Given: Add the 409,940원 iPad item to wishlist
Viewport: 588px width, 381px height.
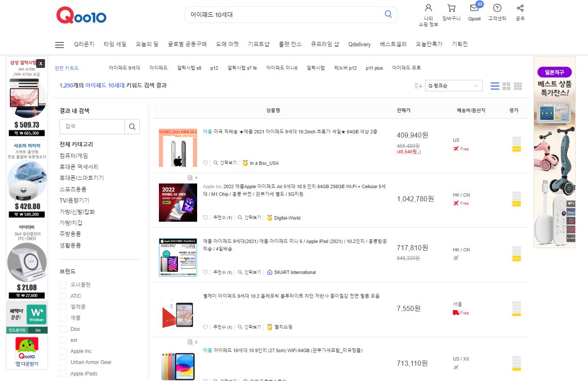Looking at the screenshot, I should pyautogui.click(x=206, y=163).
